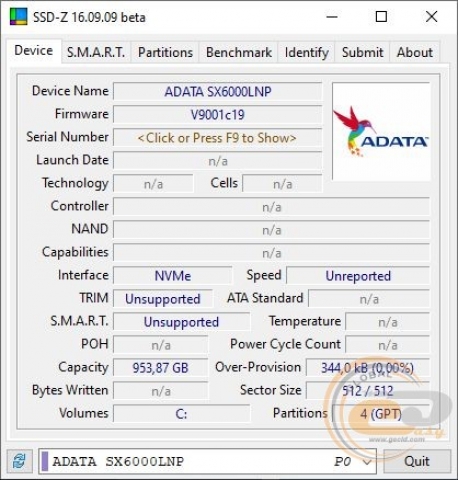Click the Cells n/a field
This screenshot has height=480, width=458.
point(282,184)
